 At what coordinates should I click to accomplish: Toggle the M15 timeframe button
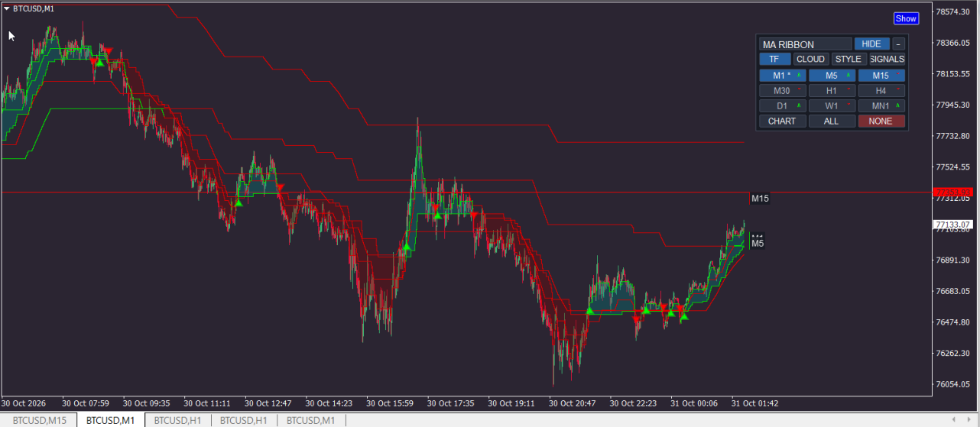(x=881, y=76)
